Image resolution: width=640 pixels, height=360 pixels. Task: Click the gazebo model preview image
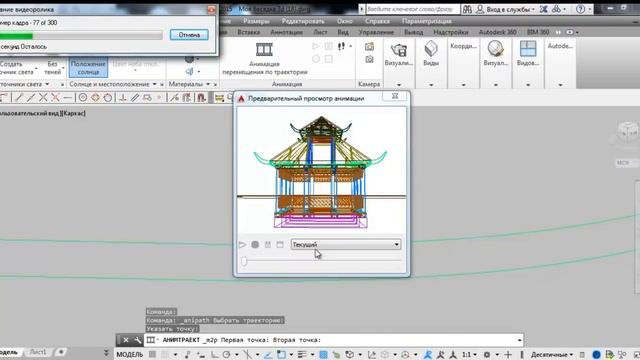321,170
